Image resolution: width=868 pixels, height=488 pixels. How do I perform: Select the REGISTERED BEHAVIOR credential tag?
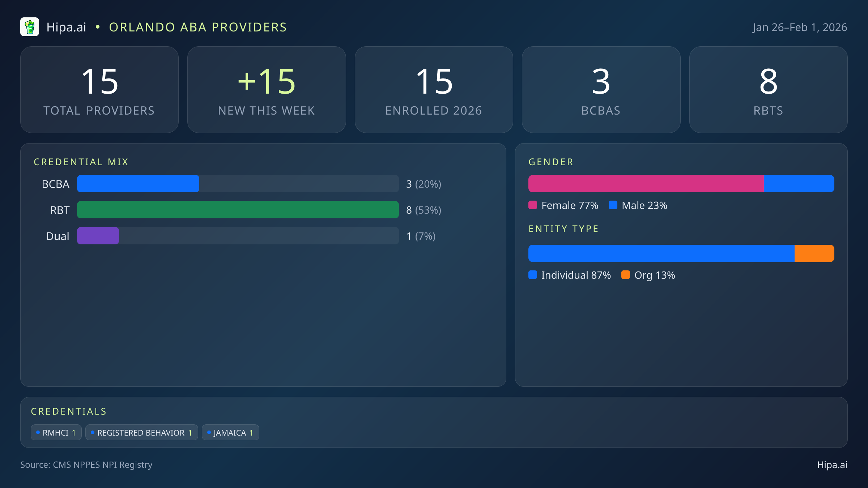pos(141,433)
